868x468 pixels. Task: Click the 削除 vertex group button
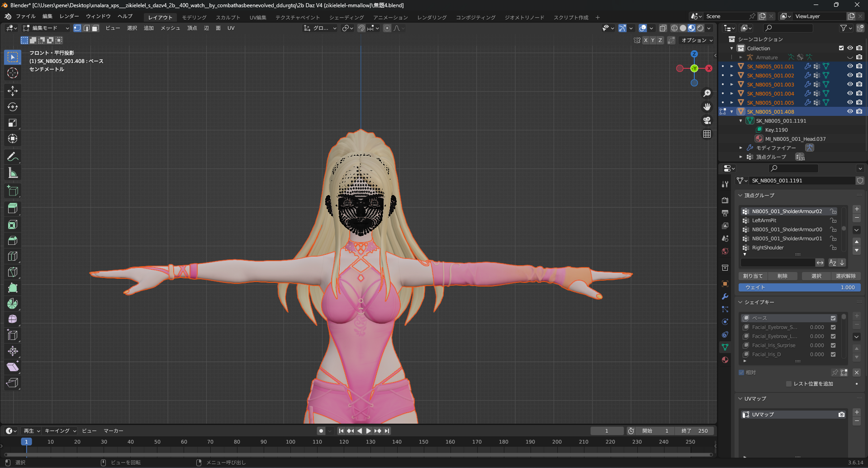(x=783, y=276)
